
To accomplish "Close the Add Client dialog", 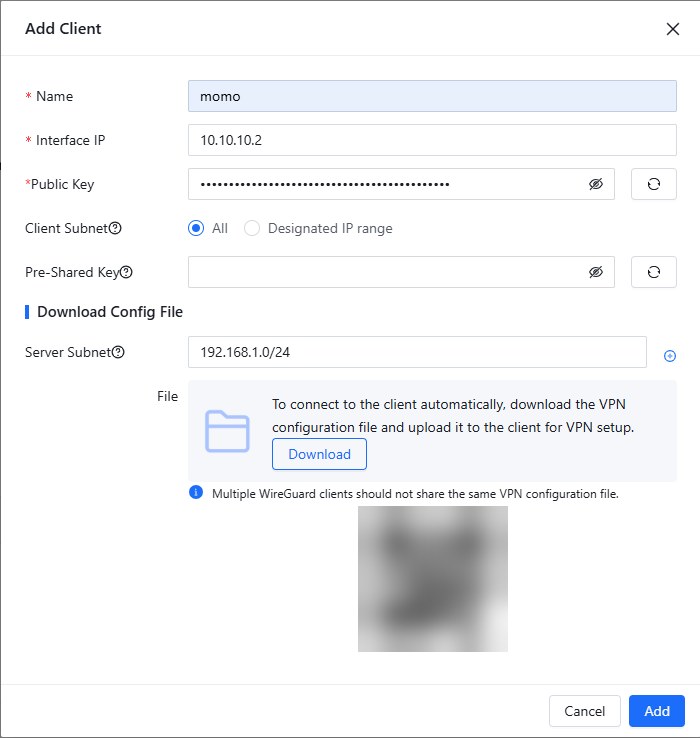I will pyautogui.click(x=673, y=29).
